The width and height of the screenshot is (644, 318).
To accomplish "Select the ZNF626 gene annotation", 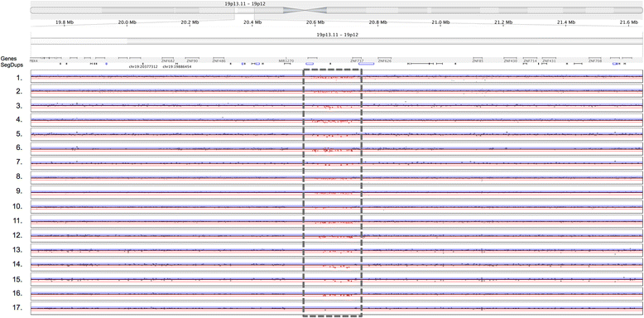I will click(x=384, y=60).
